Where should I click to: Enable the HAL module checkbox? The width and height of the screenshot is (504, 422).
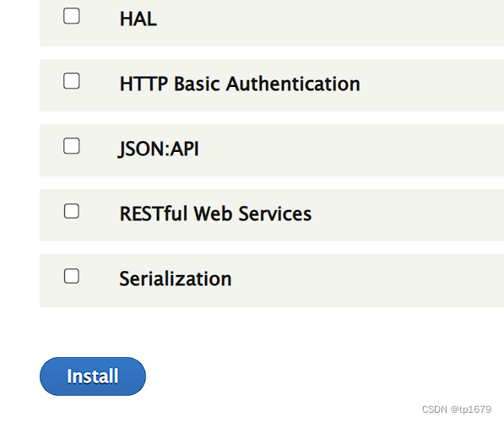(x=72, y=16)
